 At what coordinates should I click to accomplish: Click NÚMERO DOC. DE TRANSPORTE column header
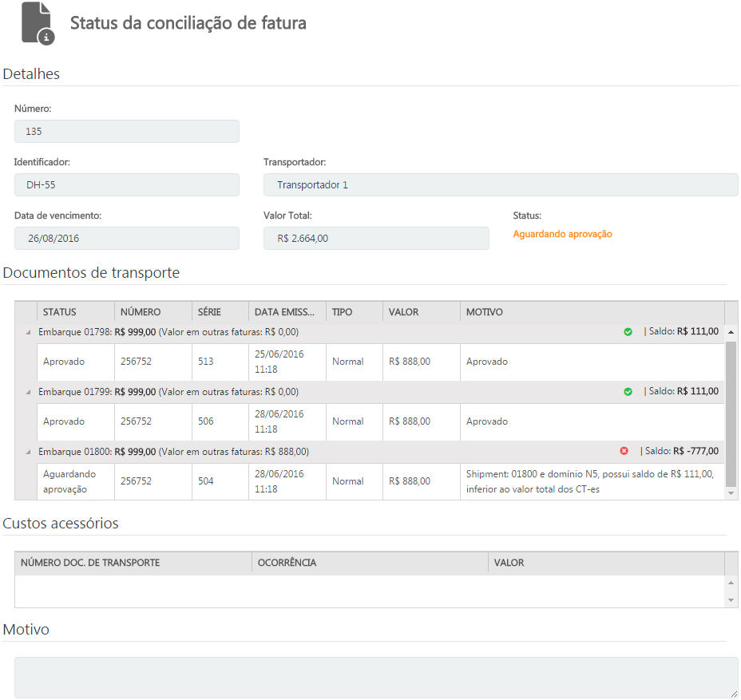point(133,563)
